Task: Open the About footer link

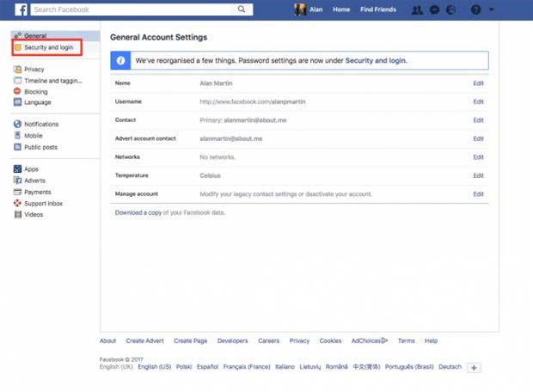Action: pos(107,340)
